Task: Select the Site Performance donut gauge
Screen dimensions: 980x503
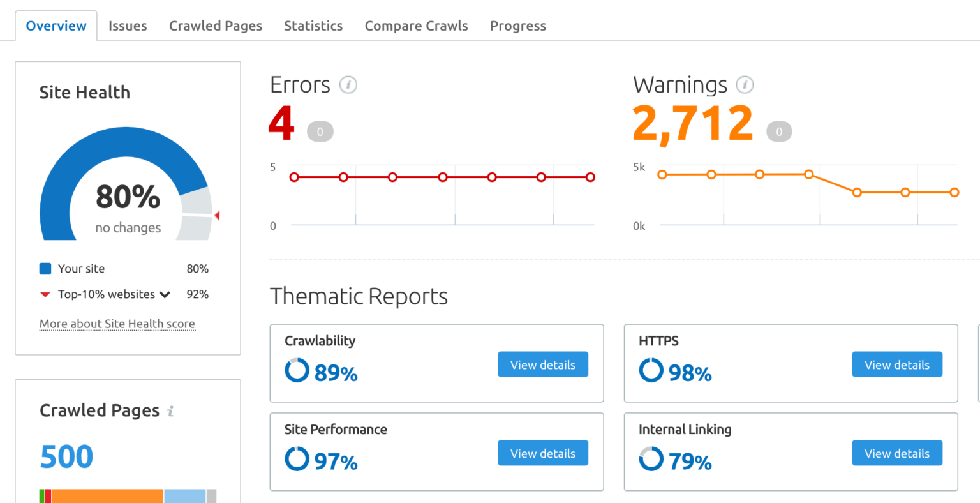Action: (297, 459)
